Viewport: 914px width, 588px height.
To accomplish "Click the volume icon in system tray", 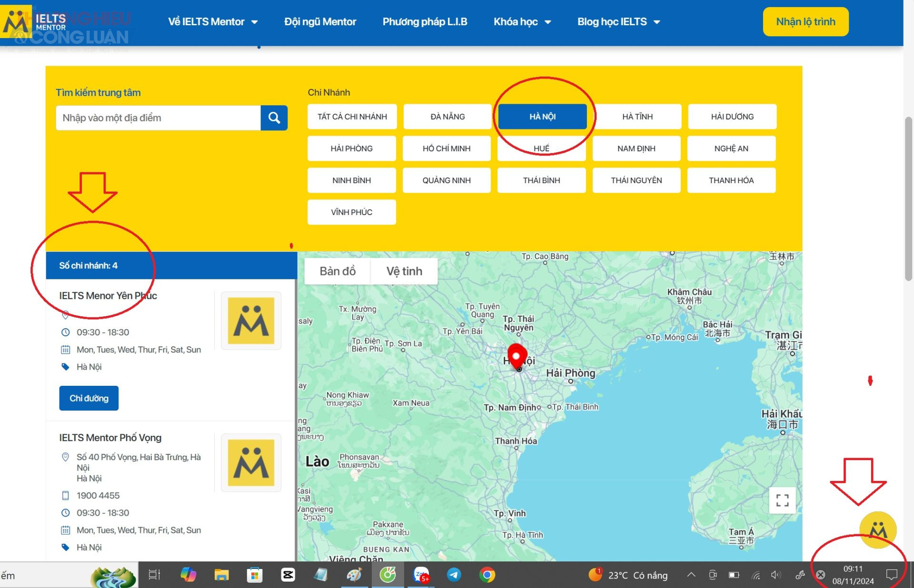I will (776, 575).
